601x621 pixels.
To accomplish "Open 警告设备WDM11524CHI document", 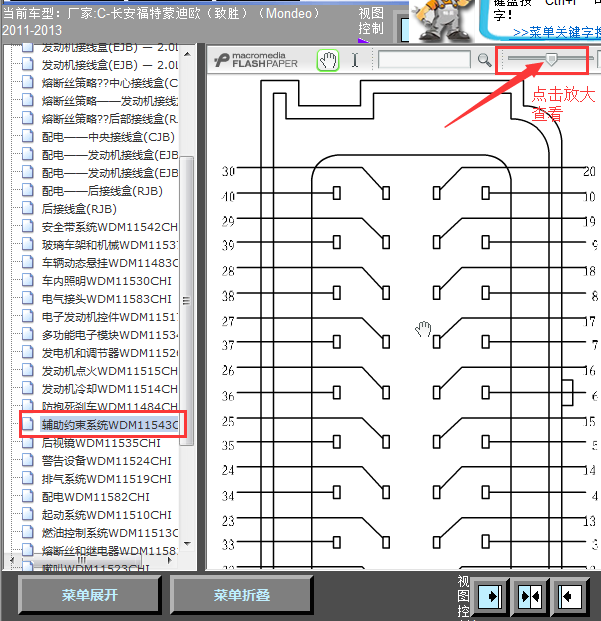I will point(107,461).
